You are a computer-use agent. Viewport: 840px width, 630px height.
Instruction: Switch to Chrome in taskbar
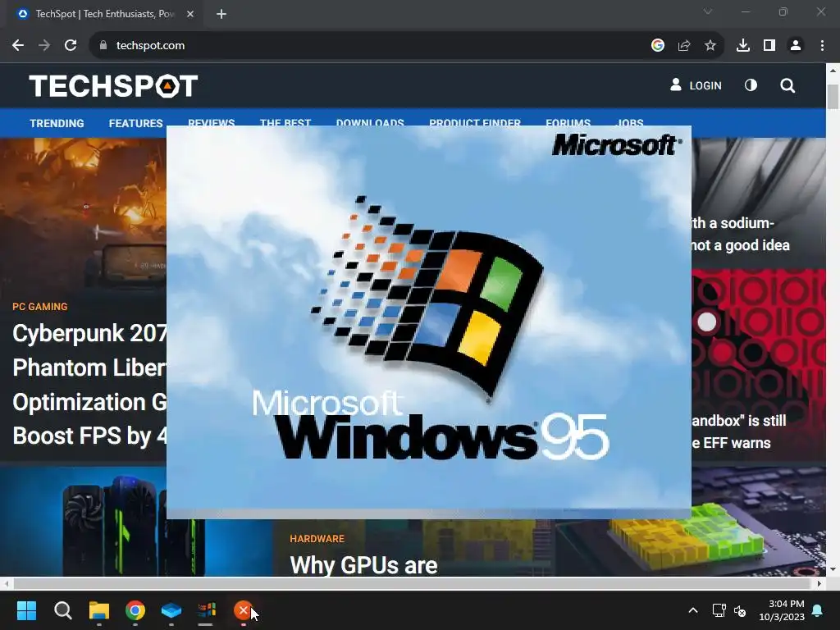(135, 610)
